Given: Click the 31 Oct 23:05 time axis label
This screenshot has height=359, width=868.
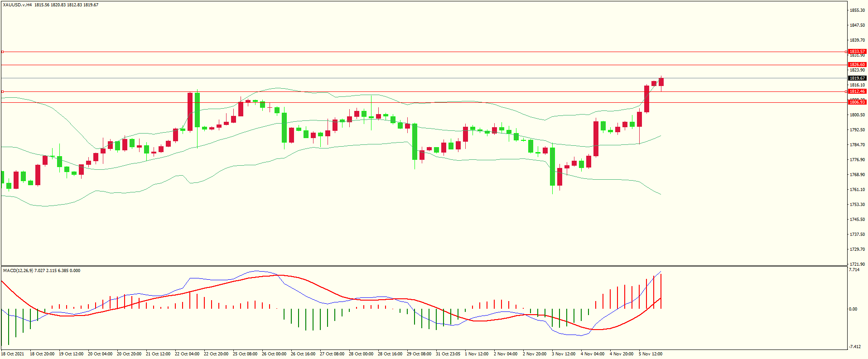Looking at the screenshot, I should (448, 354).
